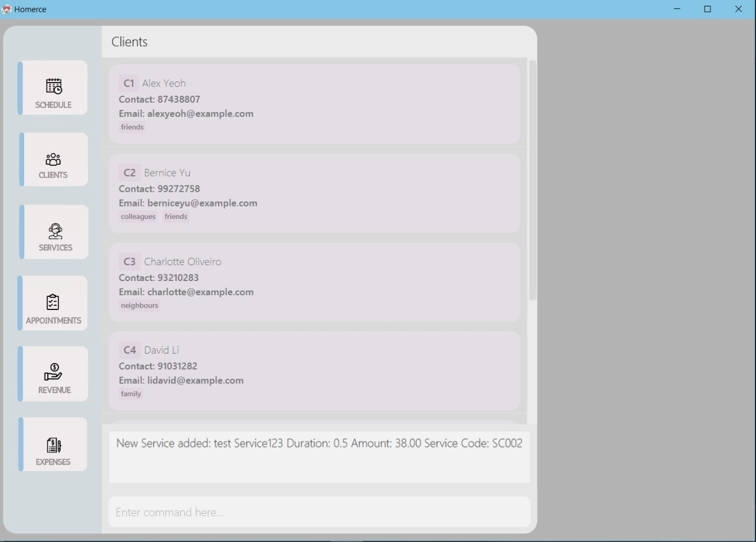Maximize the Homerce window
Viewport: 756px width, 542px height.
708,9
